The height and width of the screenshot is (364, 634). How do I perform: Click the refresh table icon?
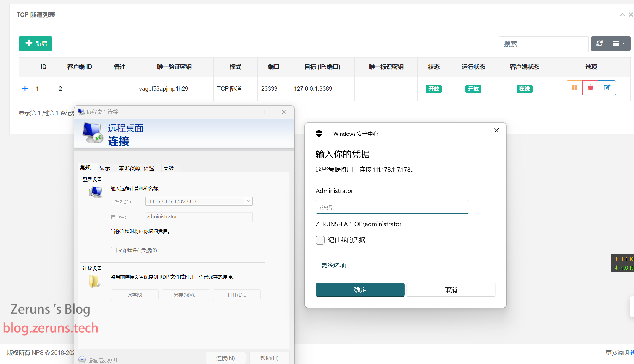[x=600, y=44]
